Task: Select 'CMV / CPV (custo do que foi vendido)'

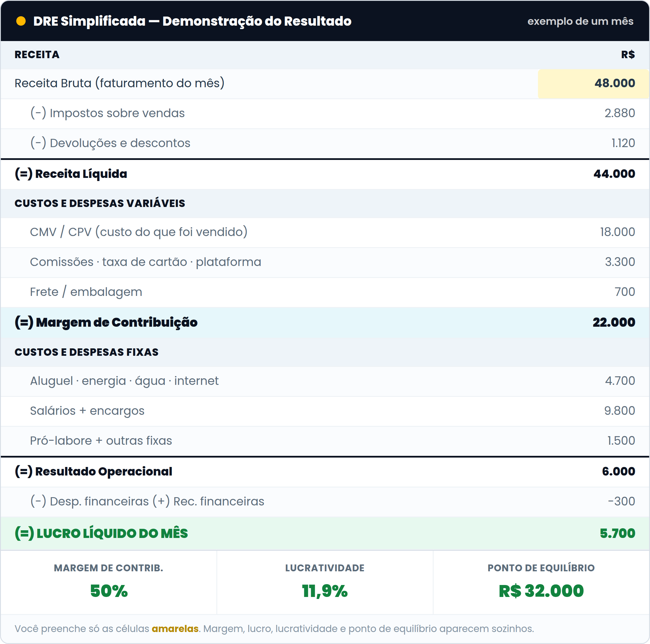Action: (x=139, y=232)
